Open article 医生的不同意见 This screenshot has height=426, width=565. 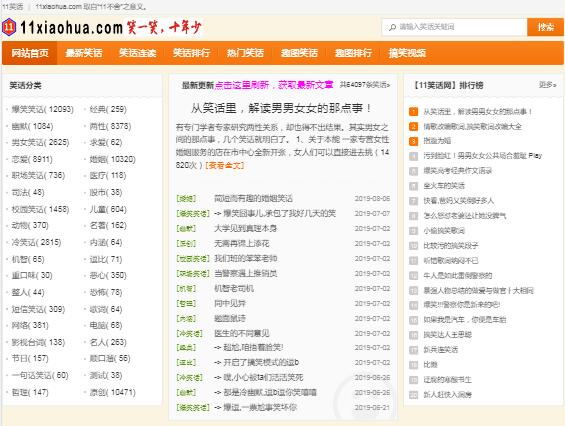tap(241, 334)
